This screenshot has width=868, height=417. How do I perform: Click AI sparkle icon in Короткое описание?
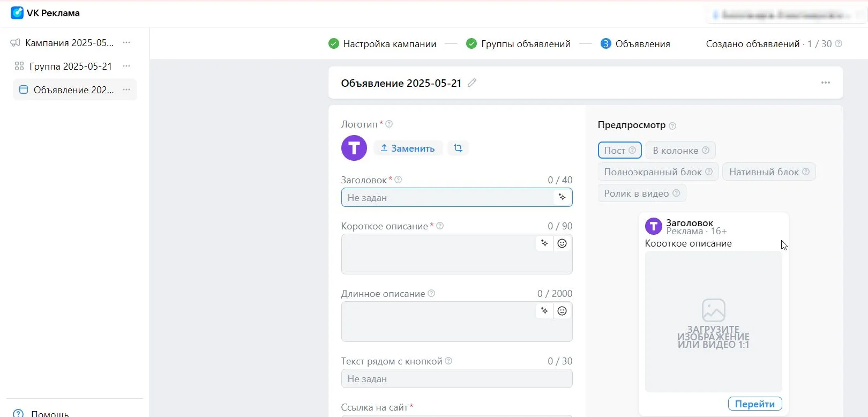point(544,243)
